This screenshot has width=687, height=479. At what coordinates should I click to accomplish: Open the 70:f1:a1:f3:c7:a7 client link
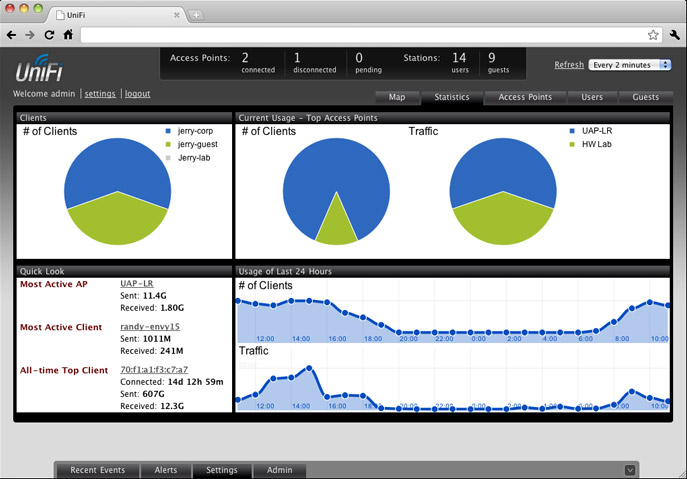coord(154,369)
